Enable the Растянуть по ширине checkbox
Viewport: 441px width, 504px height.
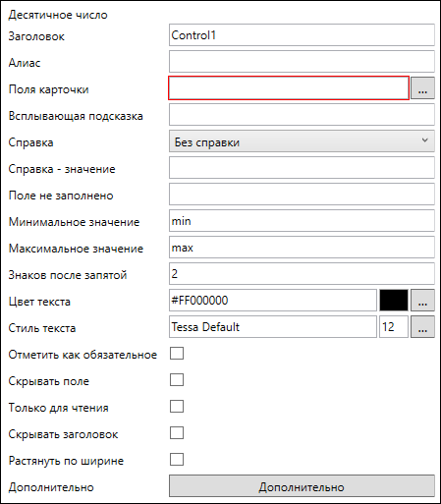(177, 460)
